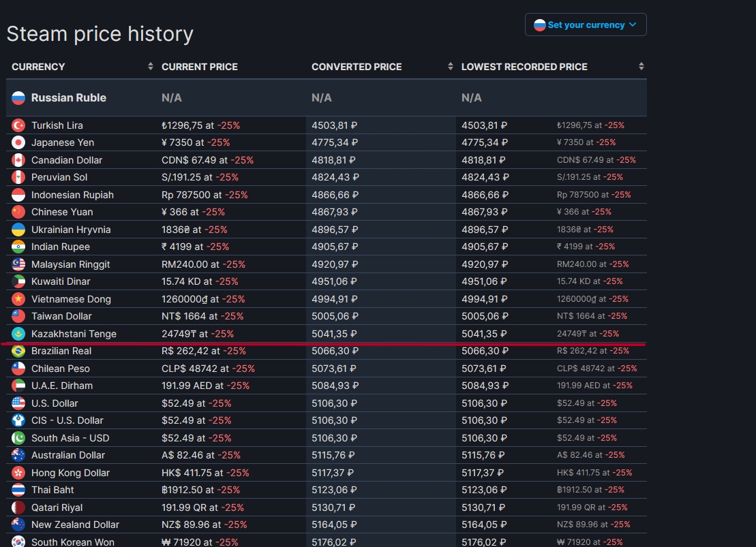Click the Canadian Dollar flag icon

click(18, 160)
